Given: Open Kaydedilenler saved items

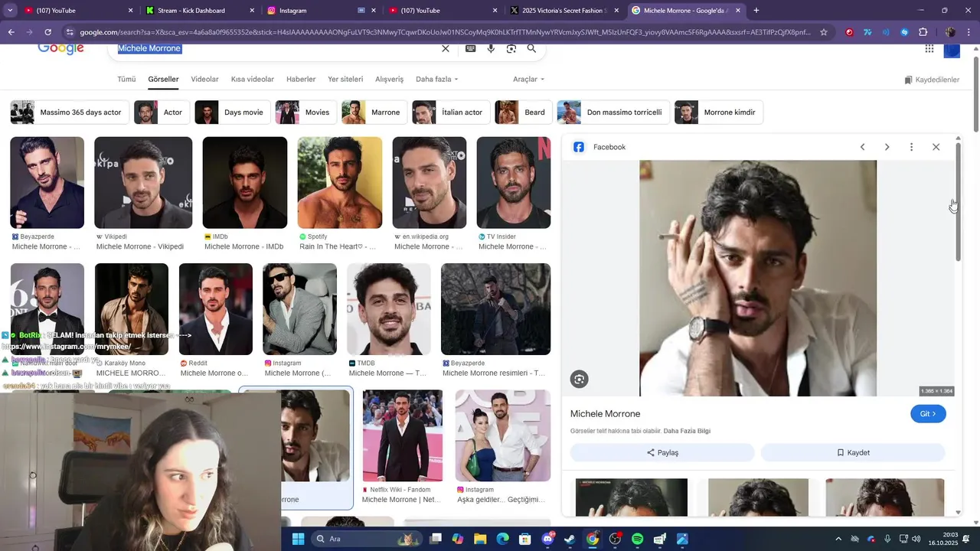Looking at the screenshot, I should (x=932, y=80).
